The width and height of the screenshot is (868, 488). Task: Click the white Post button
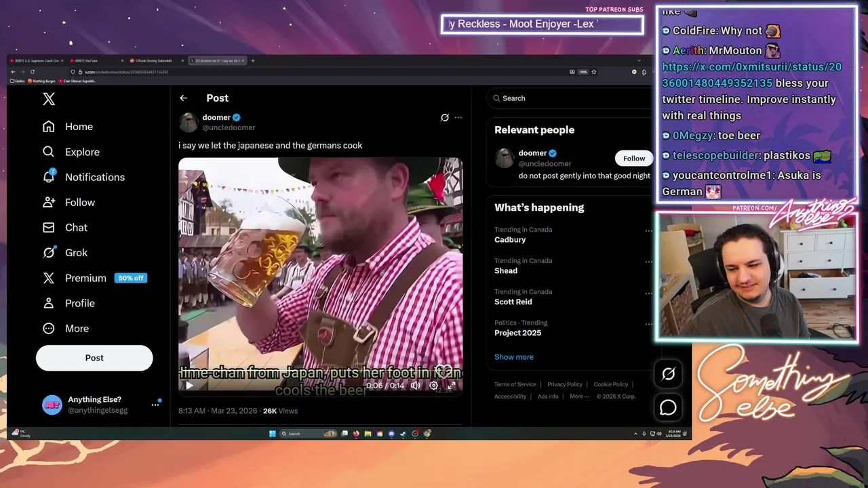point(94,358)
